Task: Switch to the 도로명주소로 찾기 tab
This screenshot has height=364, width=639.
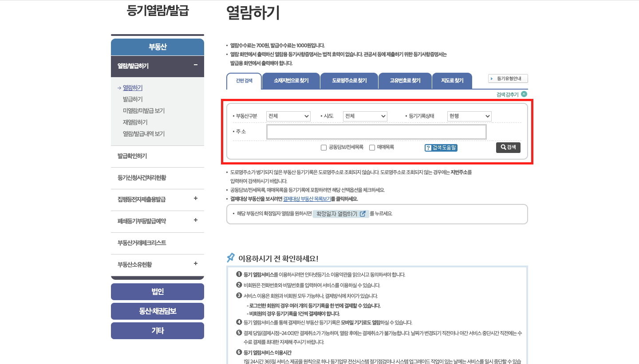Action: point(349,81)
